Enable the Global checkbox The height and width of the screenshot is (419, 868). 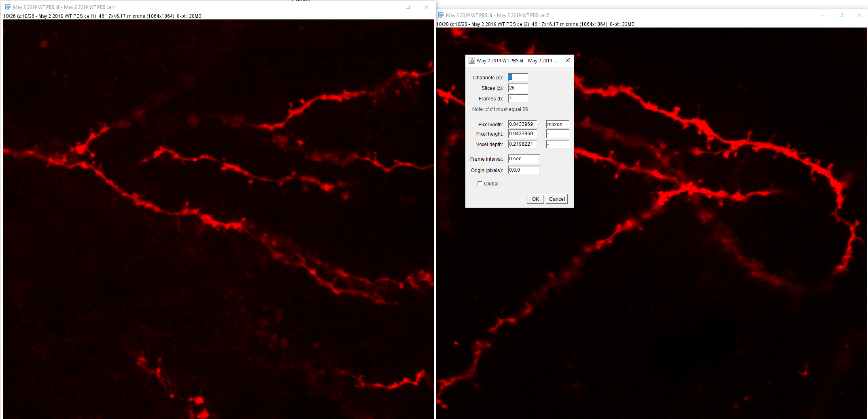coord(480,183)
